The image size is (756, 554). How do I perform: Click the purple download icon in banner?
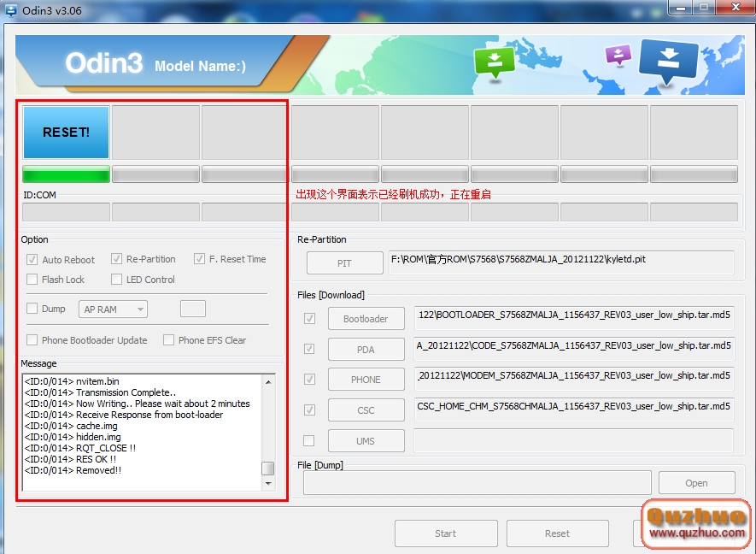pos(618,55)
